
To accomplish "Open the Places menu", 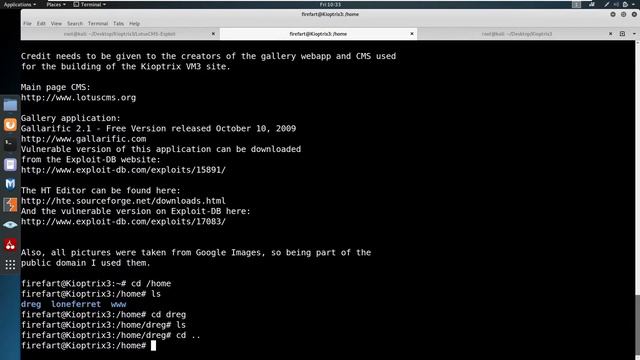I will tap(56, 4).
